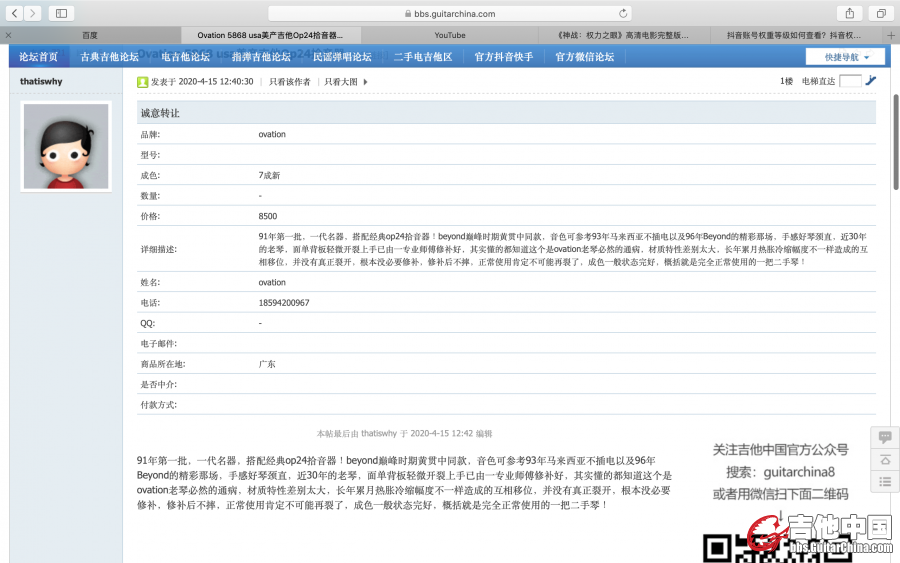Open thatiswhy's user profile link
This screenshot has height=563, width=900.
pos(41,81)
